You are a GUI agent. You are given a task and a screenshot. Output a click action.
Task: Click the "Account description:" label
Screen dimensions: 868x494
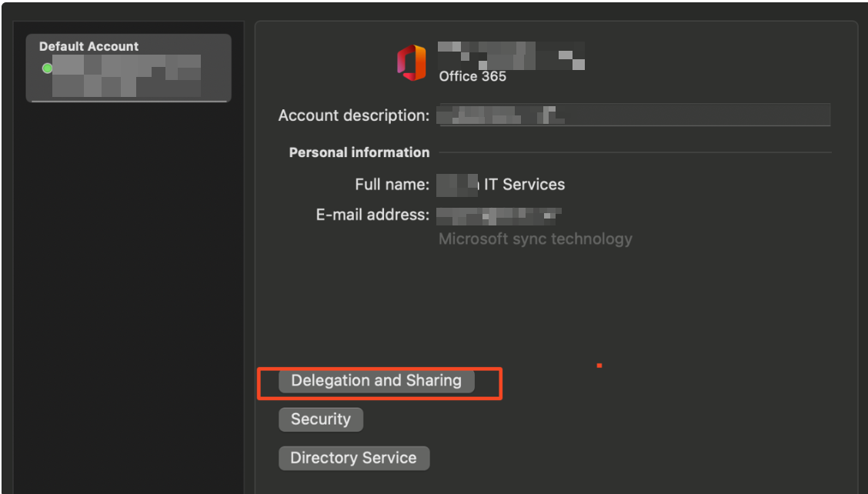click(354, 115)
